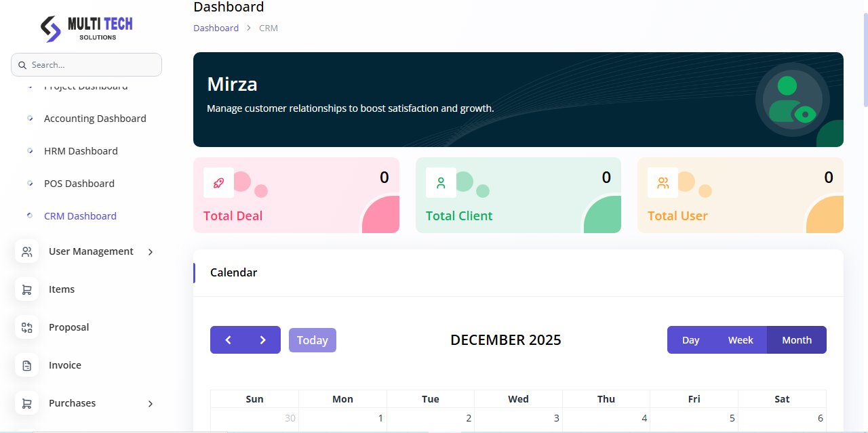Viewport: 868px width, 433px height.
Task: Expand the User Management submenu
Action: 151,252
